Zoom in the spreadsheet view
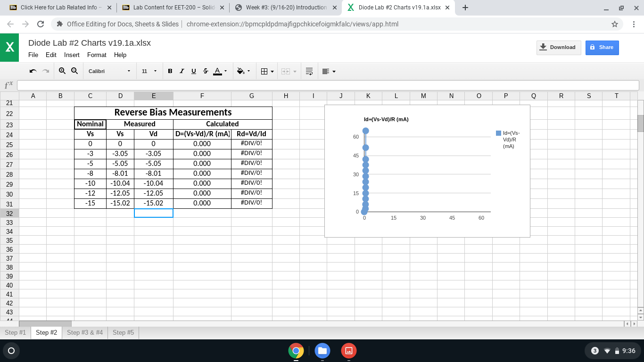 click(62, 71)
